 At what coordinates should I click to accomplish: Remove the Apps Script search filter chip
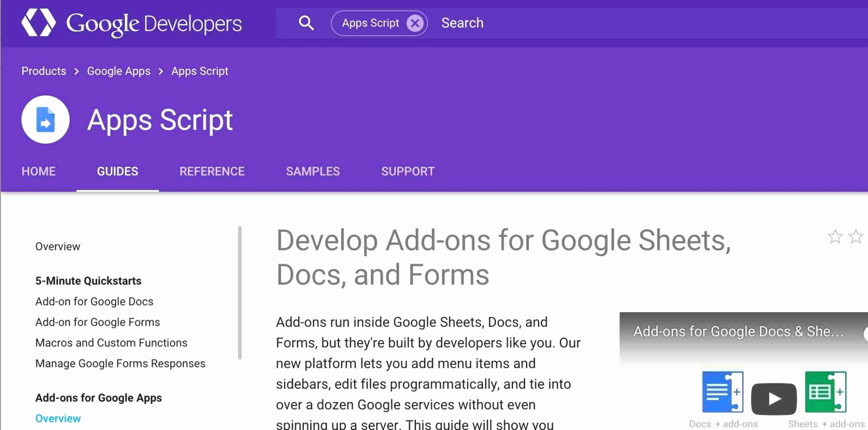pyautogui.click(x=415, y=23)
